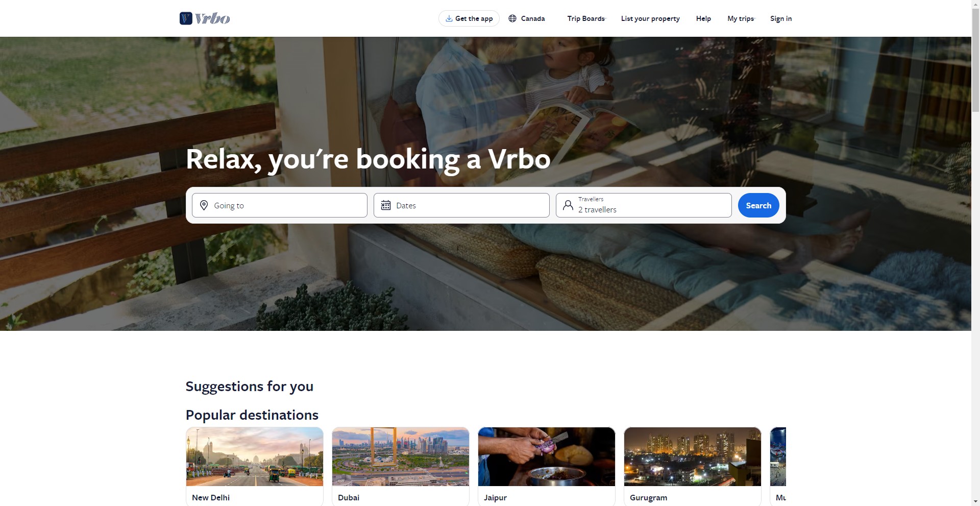The width and height of the screenshot is (980, 506).
Task: Click the calendar icon in Dates field
Action: (386, 205)
